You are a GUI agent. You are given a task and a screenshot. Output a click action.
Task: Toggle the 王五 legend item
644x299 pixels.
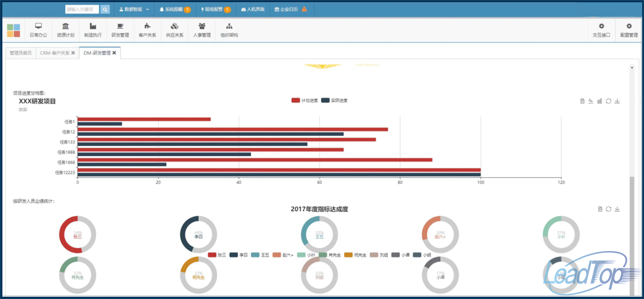[x=260, y=255]
